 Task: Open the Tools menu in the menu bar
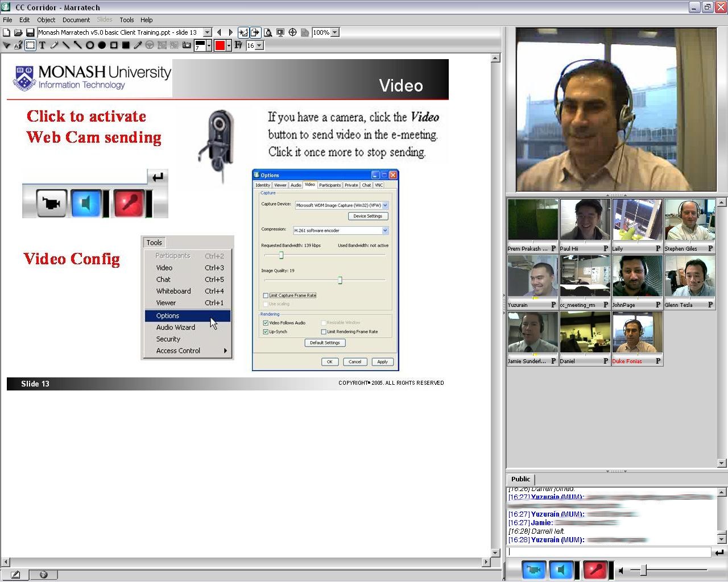click(x=127, y=20)
